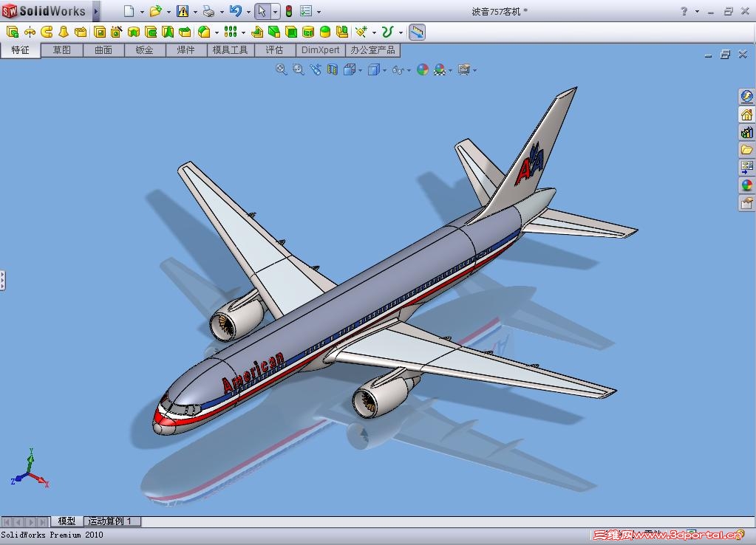The height and width of the screenshot is (545, 756).
Task: Select the Lofted Boss/Base feature icon
Action: [64, 32]
